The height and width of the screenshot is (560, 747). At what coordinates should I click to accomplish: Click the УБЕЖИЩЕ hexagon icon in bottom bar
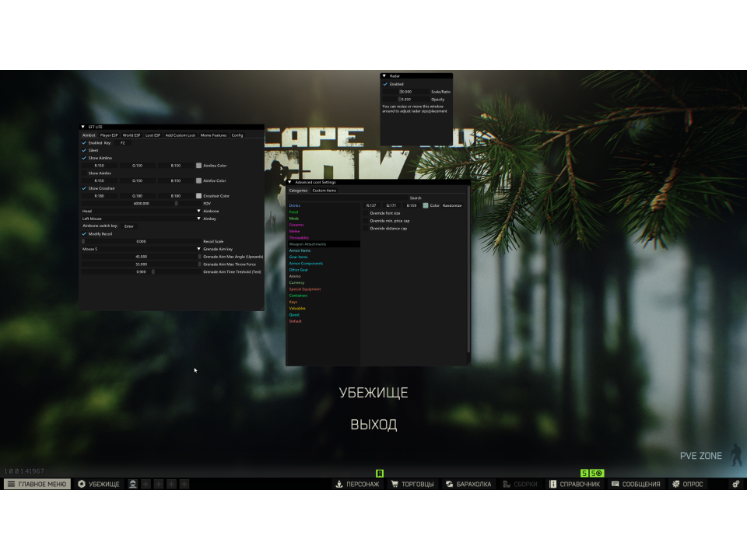[82, 485]
